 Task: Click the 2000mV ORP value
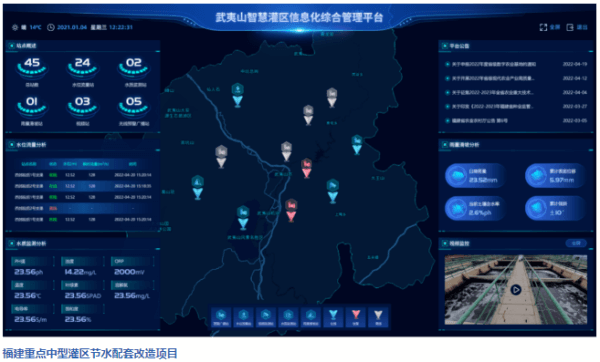click(129, 272)
